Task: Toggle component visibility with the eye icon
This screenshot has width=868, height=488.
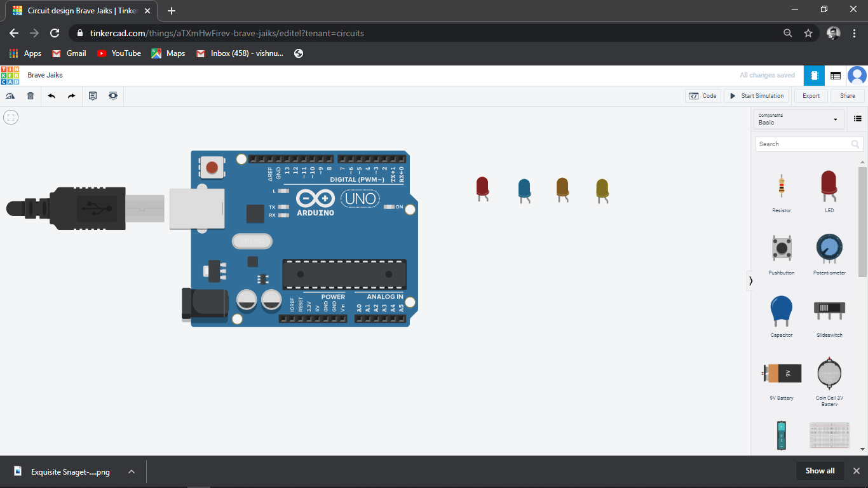Action: pos(113,95)
